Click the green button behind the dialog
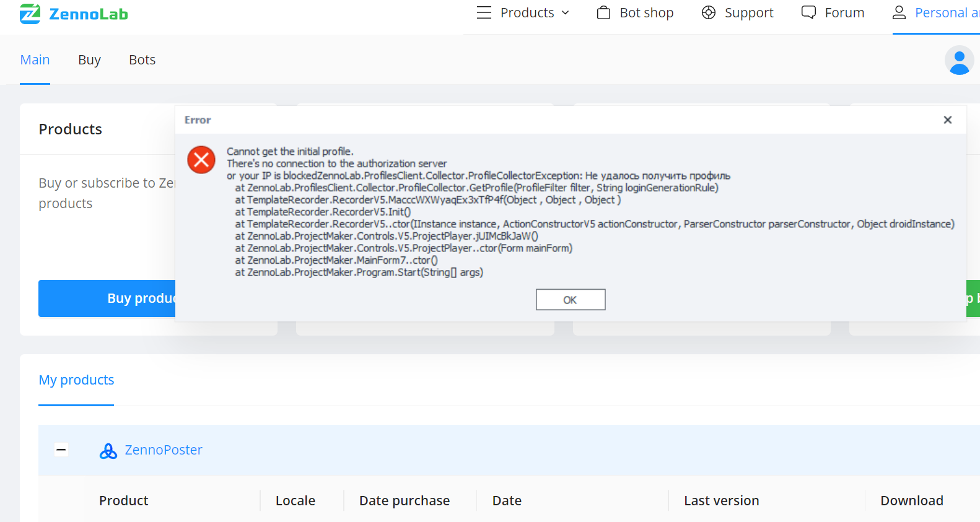Screen dimensions: 980x522 [x=973, y=298]
